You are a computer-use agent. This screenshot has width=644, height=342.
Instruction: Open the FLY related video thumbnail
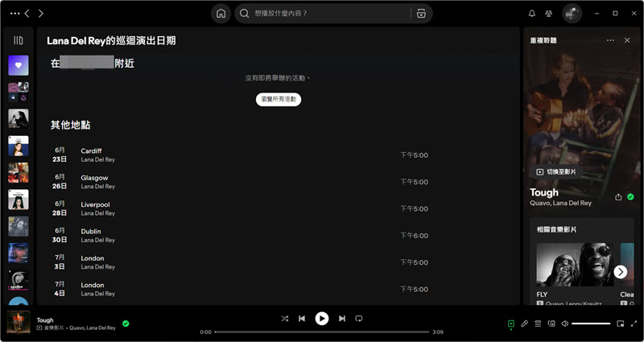(575, 265)
